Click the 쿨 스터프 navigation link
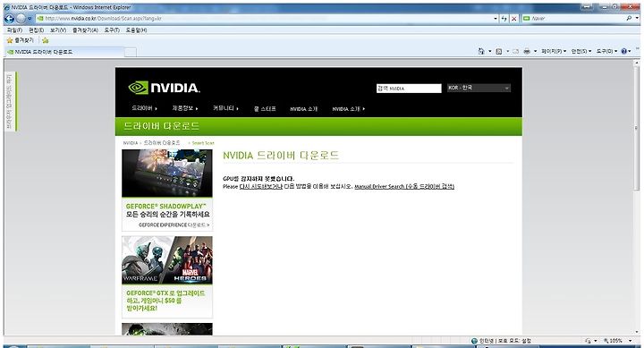The width and height of the screenshot is (644, 348). pyautogui.click(x=265, y=109)
